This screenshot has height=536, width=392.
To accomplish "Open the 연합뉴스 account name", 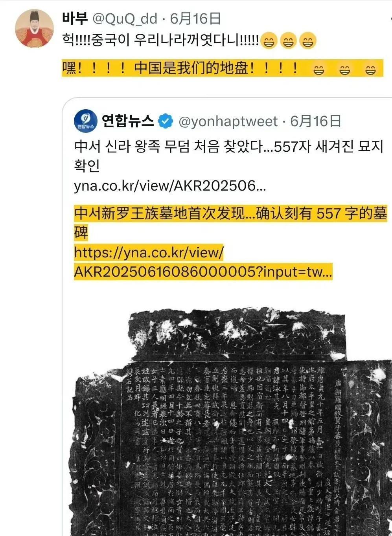I will [x=128, y=121].
